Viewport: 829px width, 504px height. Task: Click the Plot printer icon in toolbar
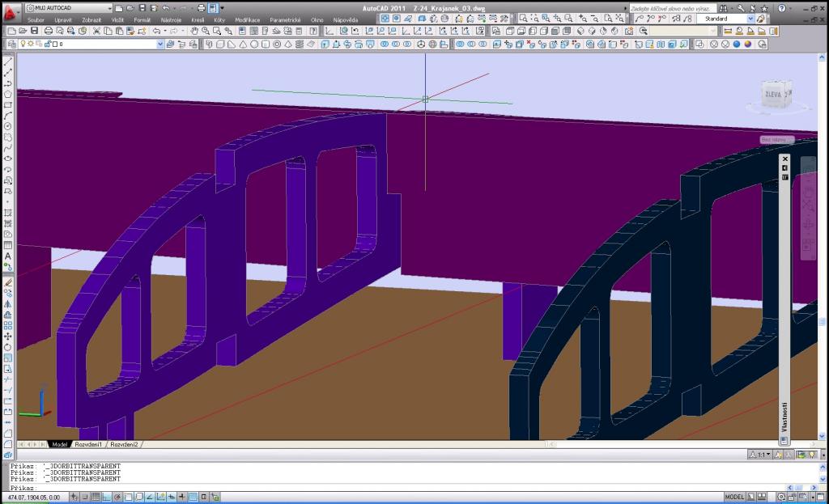point(48,31)
